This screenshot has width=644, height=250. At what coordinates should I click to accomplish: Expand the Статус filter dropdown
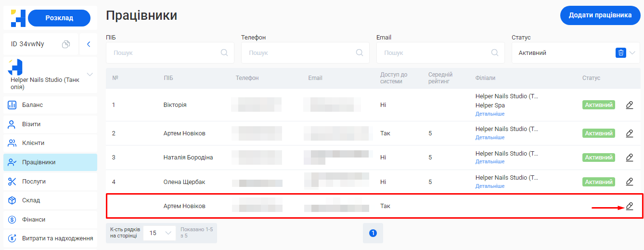click(632, 53)
